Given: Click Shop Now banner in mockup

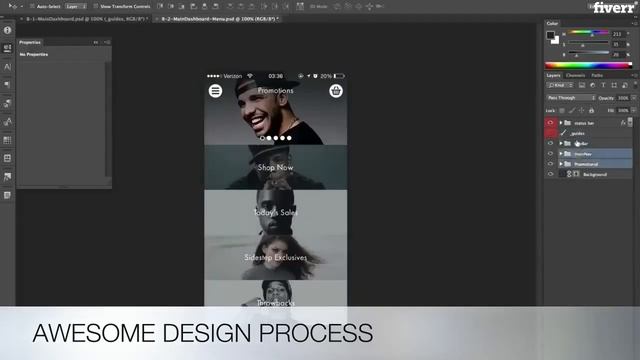Looking at the screenshot, I should click(276, 167).
